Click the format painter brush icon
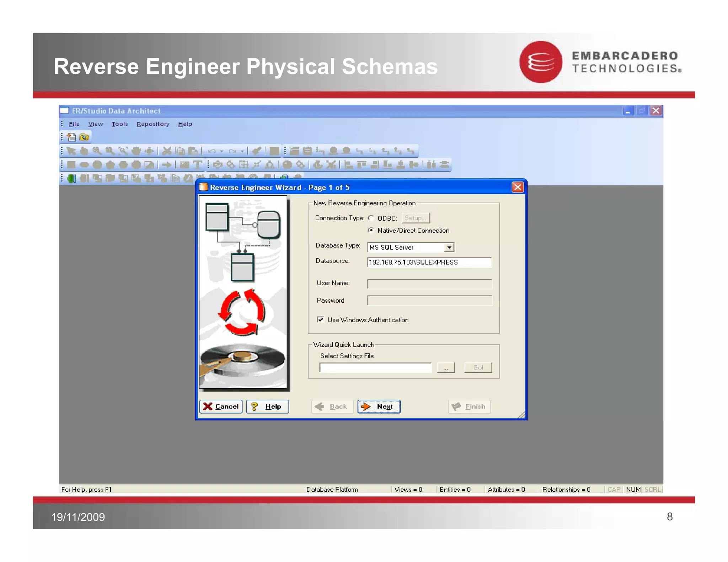 tap(256, 151)
